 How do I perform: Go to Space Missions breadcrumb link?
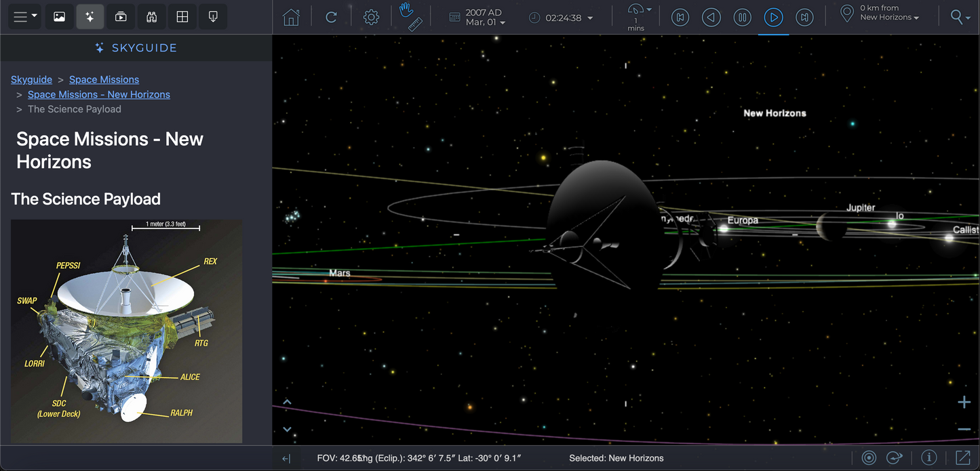pyautogui.click(x=104, y=79)
